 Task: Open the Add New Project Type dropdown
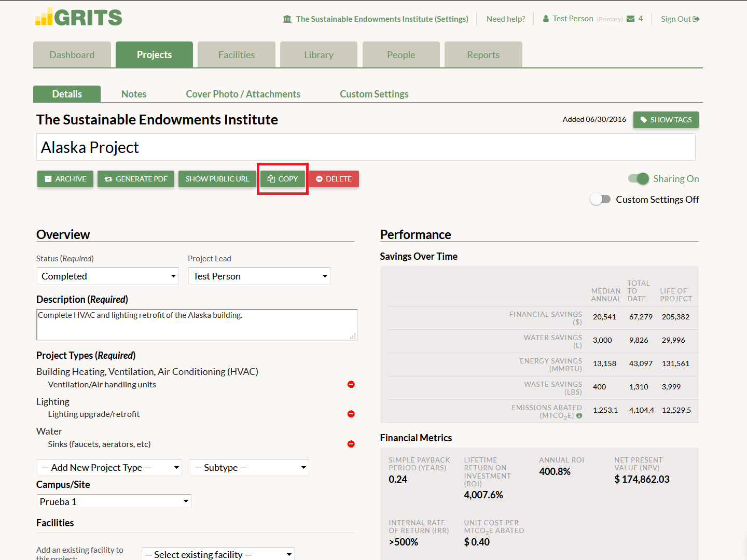[109, 467]
